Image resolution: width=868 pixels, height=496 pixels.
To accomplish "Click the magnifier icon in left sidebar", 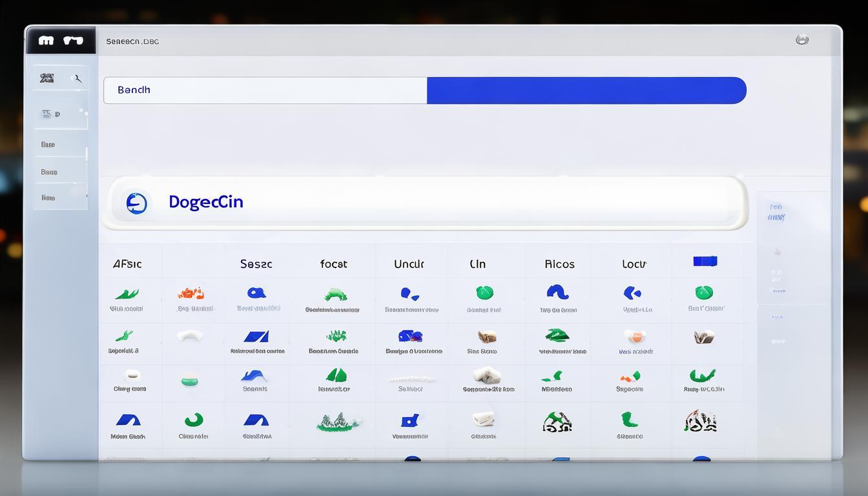I will tap(78, 79).
